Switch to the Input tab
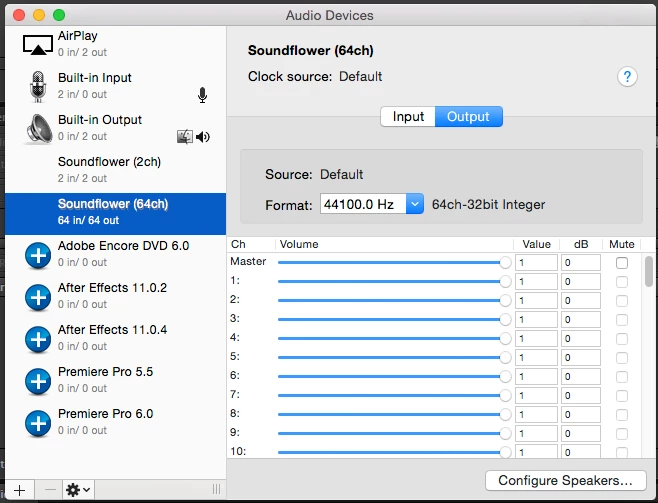658x503 pixels. (x=408, y=117)
